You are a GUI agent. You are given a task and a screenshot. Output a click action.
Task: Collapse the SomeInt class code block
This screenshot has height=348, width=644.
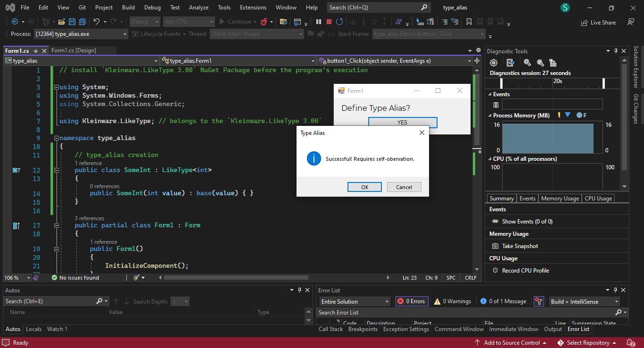click(x=57, y=170)
